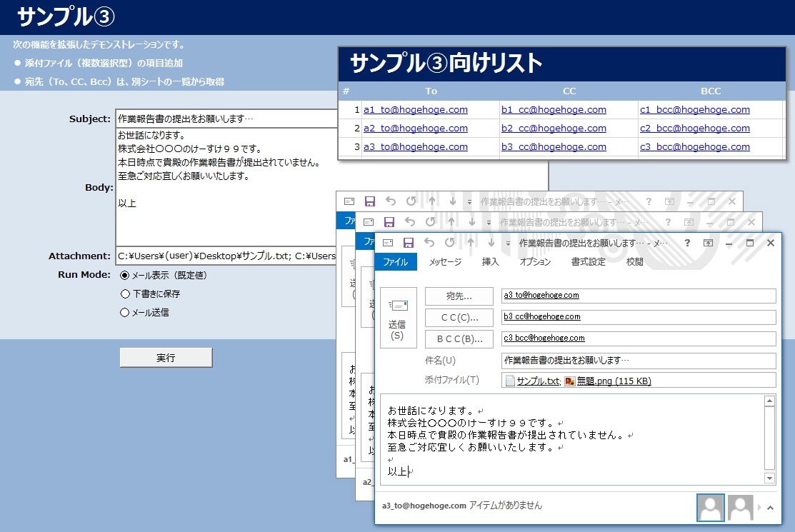Click the CC field with b3_cc@hogehoge.com
This screenshot has height=532, width=795.
(x=639, y=316)
